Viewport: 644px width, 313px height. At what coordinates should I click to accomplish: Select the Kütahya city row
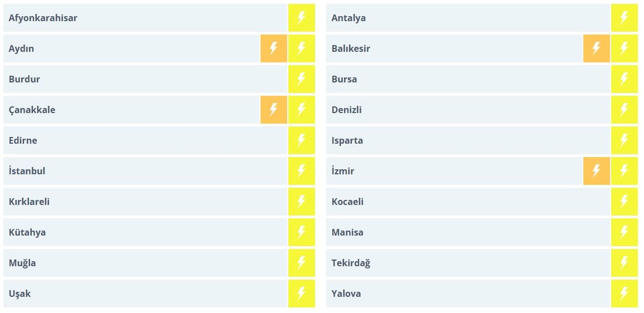click(27, 232)
